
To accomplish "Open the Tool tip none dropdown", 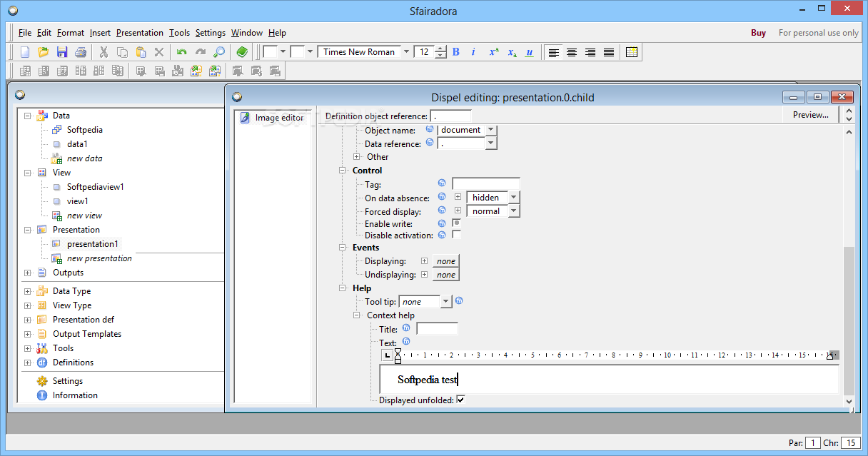I will pyautogui.click(x=446, y=302).
